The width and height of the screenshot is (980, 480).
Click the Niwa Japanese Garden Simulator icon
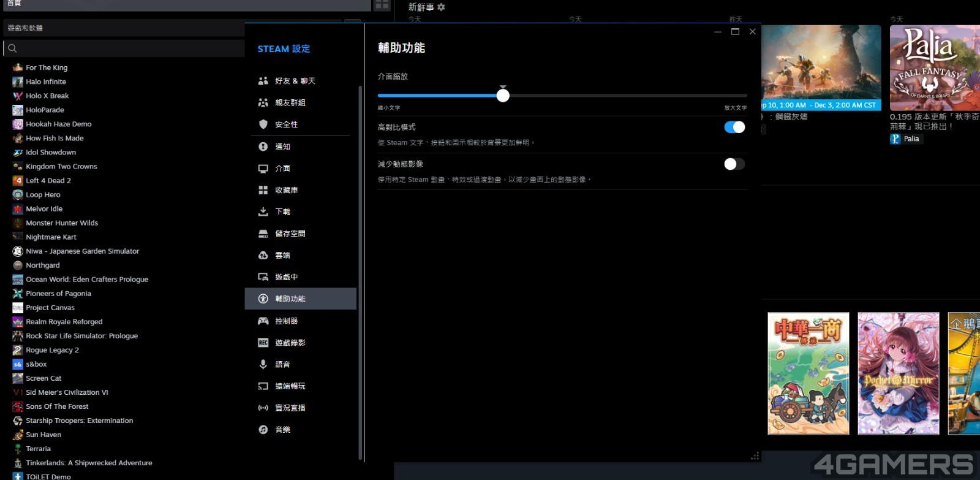[18, 251]
